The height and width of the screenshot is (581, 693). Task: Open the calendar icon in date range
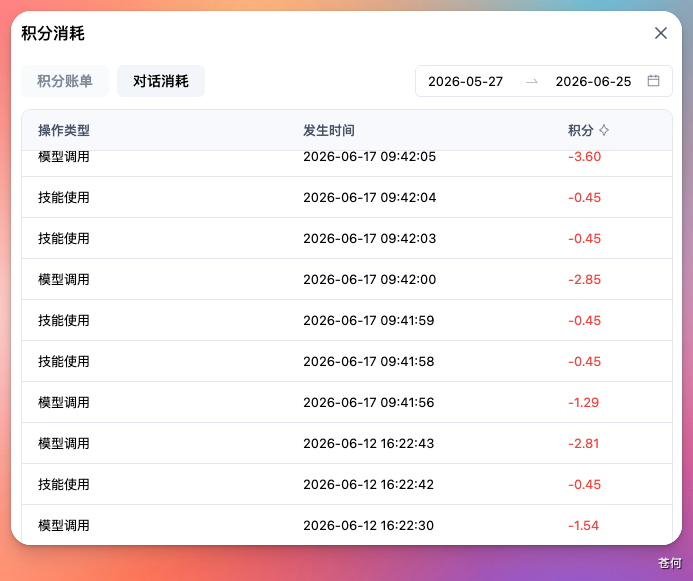pyautogui.click(x=653, y=81)
